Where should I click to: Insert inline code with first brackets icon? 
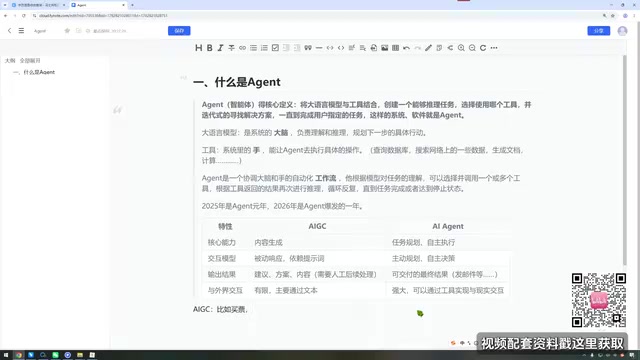(330, 48)
